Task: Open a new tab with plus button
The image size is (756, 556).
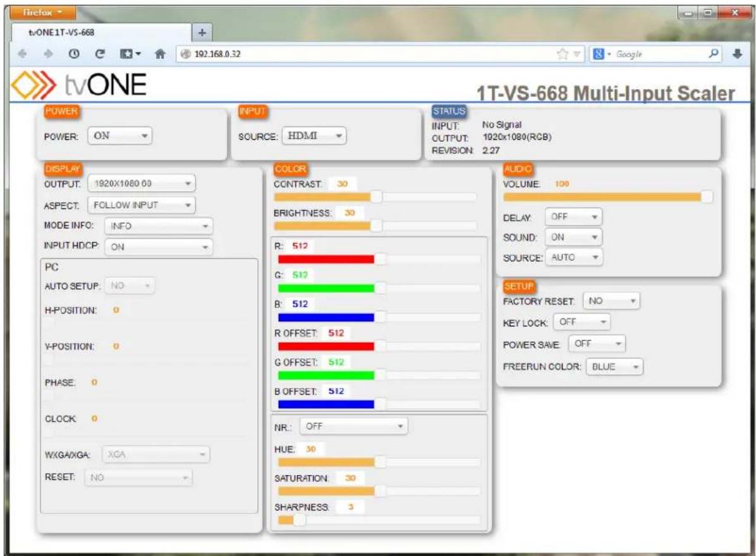Action: [x=202, y=33]
